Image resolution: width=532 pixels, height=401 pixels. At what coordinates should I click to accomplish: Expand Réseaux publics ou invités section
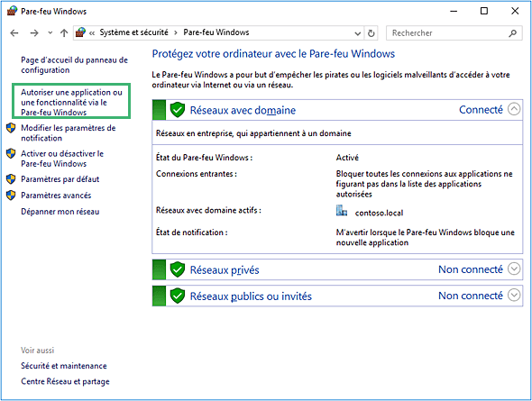(x=514, y=295)
